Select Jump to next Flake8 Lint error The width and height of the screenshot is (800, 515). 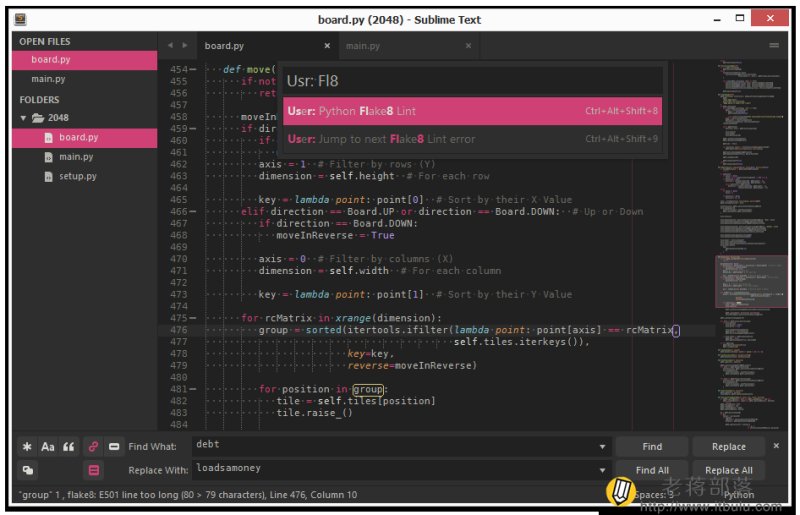pyautogui.click(x=472, y=139)
